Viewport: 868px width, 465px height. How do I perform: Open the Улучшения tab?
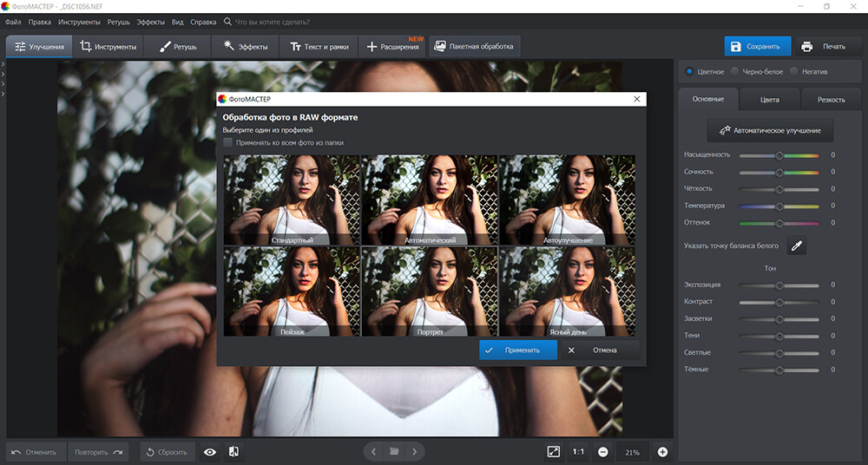[x=39, y=47]
